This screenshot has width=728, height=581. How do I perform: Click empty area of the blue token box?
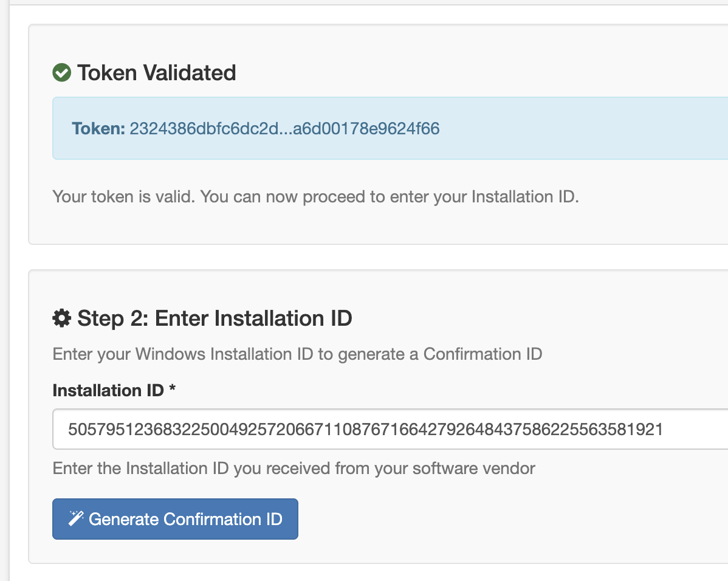point(577,129)
